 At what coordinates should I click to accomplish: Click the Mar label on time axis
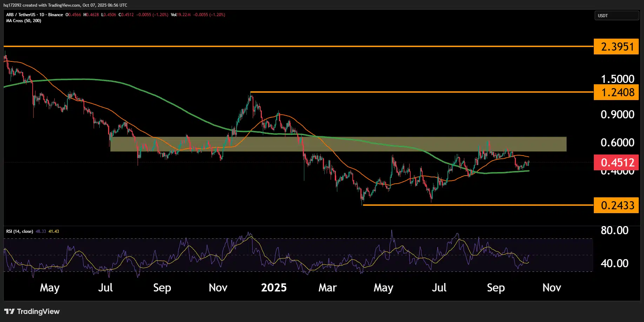pyautogui.click(x=327, y=288)
